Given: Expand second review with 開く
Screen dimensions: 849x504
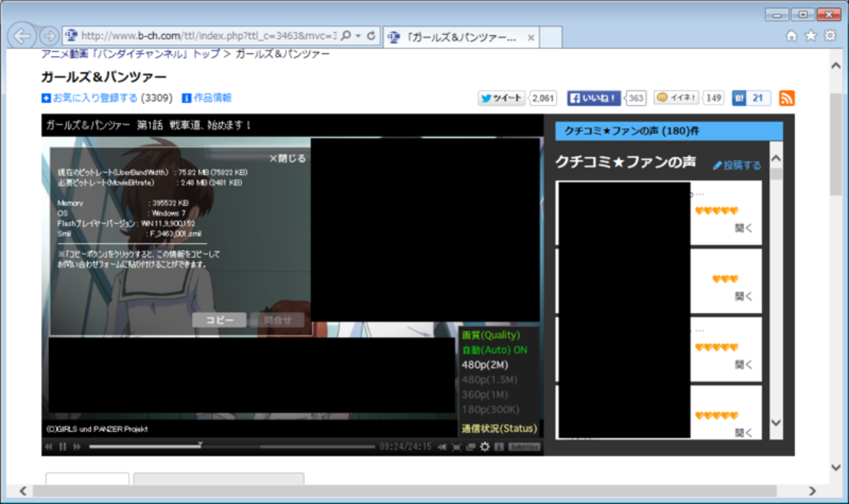Looking at the screenshot, I should coord(743,296).
